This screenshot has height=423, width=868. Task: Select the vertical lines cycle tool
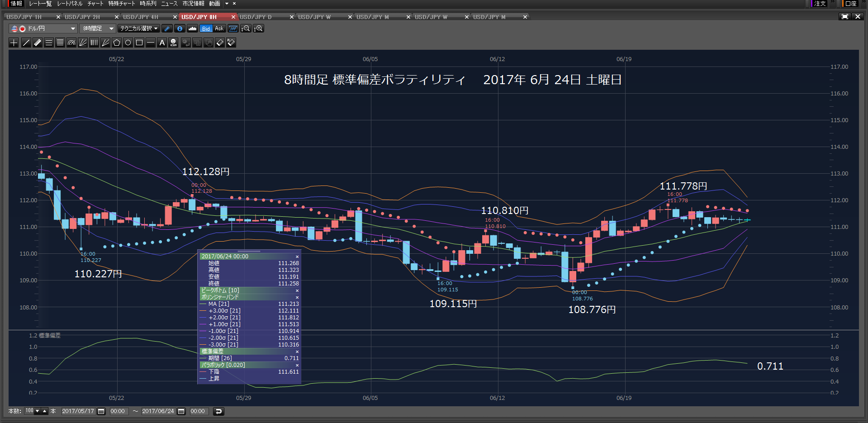pyautogui.click(x=94, y=43)
